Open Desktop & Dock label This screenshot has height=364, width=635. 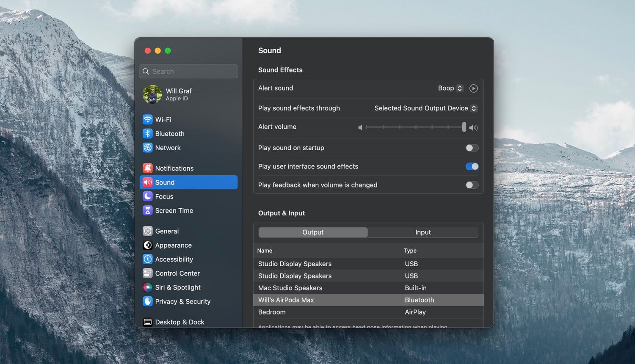[179, 322]
